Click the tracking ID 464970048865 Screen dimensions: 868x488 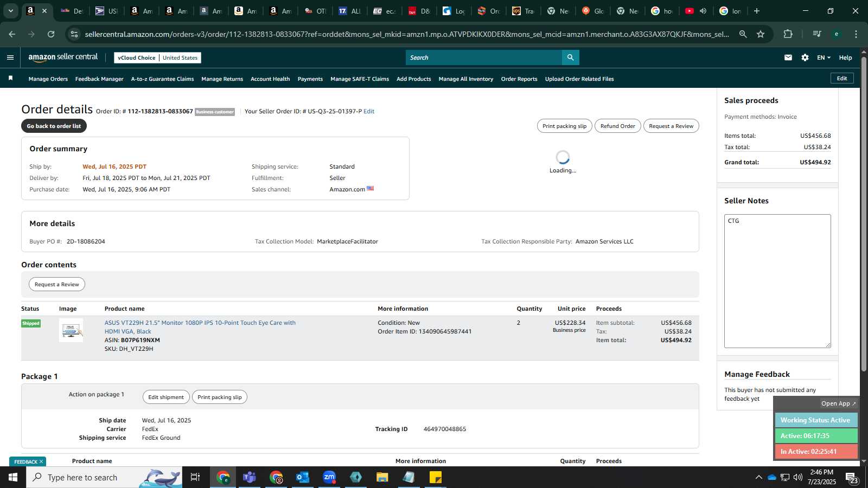pyautogui.click(x=445, y=429)
